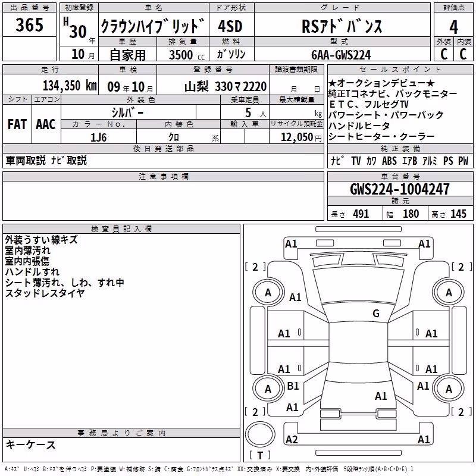The image size is (476, 476).
Task: Click the width value 180
Action: [x=411, y=214]
